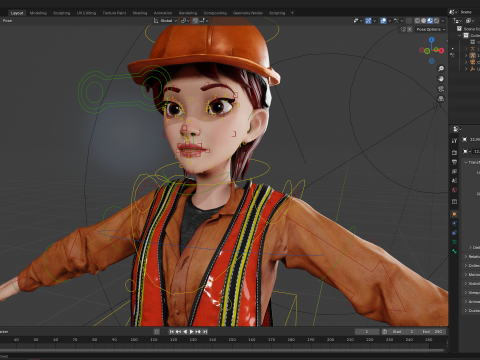Open the object types visibility dropdown
This screenshot has height=360, width=480.
click(x=358, y=21)
